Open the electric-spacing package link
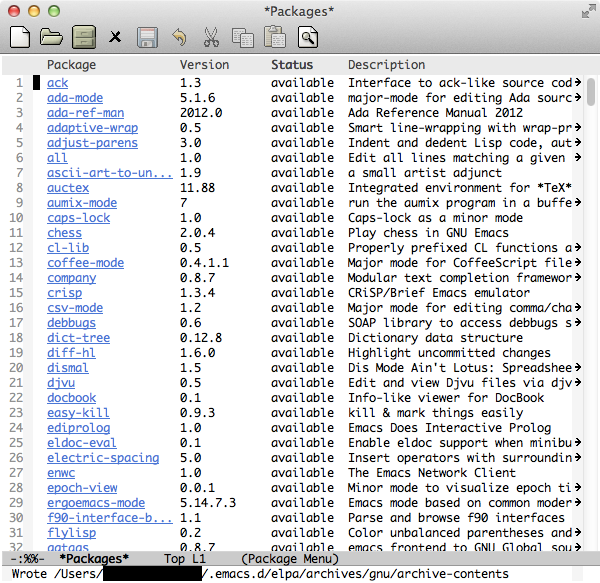The image size is (600, 583). pyautogui.click(x=103, y=458)
